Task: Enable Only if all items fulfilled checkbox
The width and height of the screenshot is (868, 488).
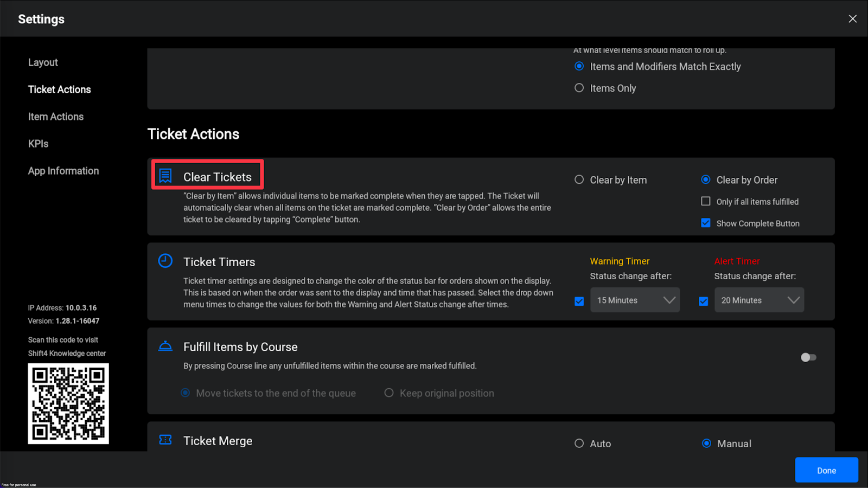Action: (706, 201)
